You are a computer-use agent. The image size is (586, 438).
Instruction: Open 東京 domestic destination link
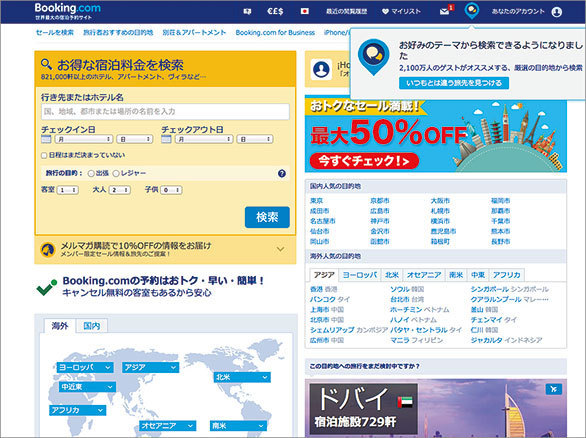317,201
